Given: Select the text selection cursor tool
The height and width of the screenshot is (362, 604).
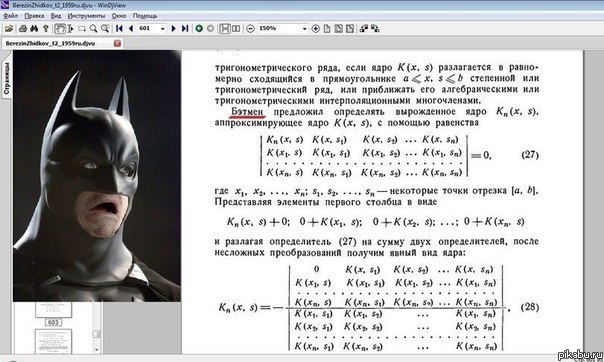Looking at the screenshot, I should click(70, 28).
